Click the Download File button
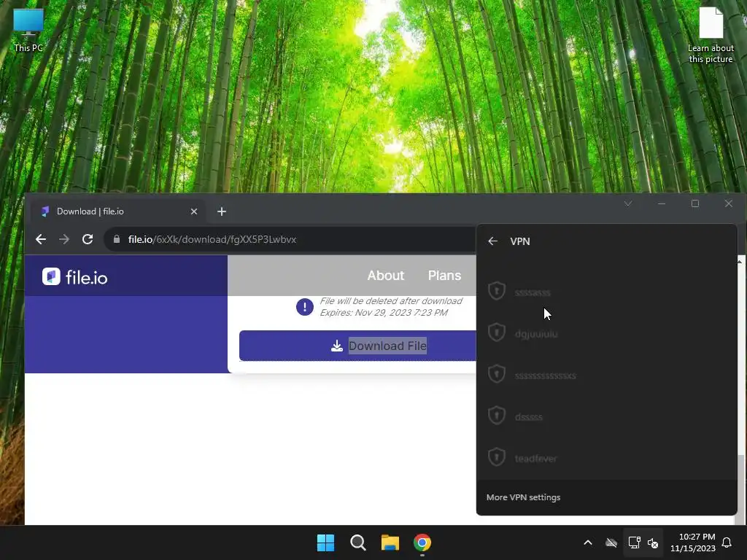 click(x=357, y=346)
